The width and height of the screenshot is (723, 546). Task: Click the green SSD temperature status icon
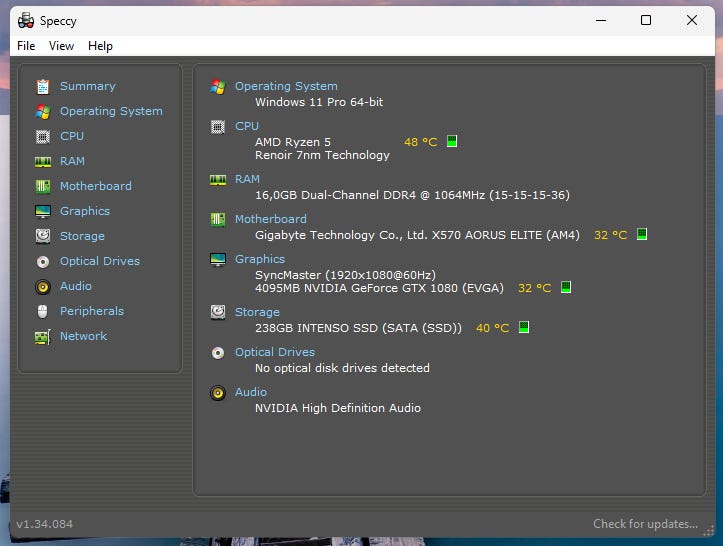pyautogui.click(x=524, y=327)
